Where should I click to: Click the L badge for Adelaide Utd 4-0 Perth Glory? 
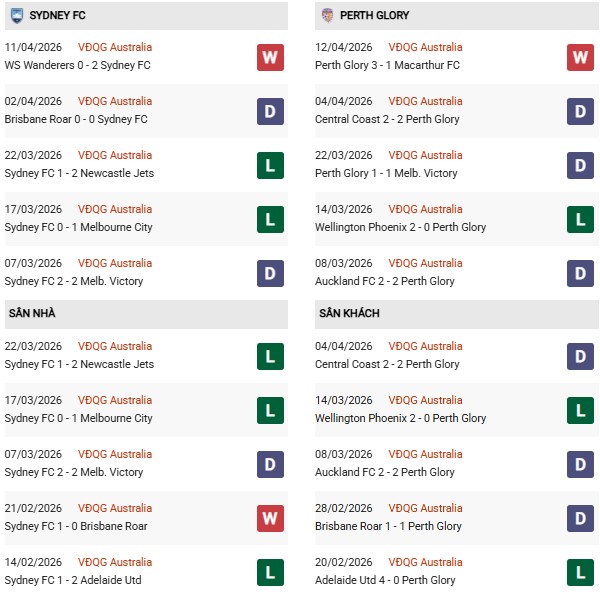tap(581, 572)
